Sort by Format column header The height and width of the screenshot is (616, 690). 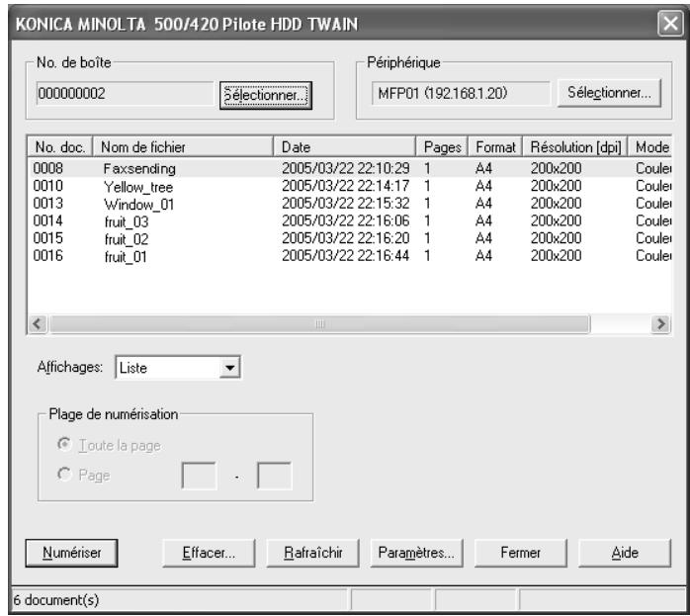pyautogui.click(x=495, y=147)
